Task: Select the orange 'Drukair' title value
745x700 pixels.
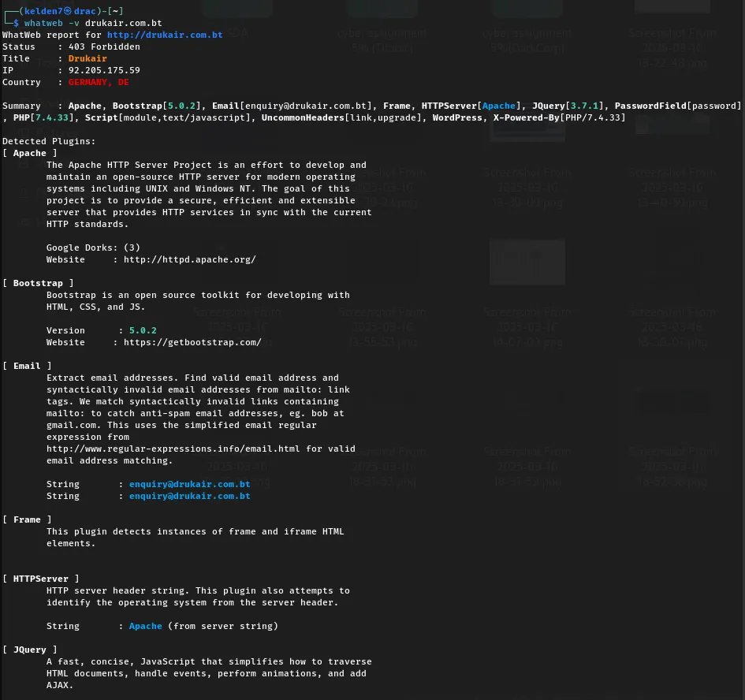Action: click(88, 58)
